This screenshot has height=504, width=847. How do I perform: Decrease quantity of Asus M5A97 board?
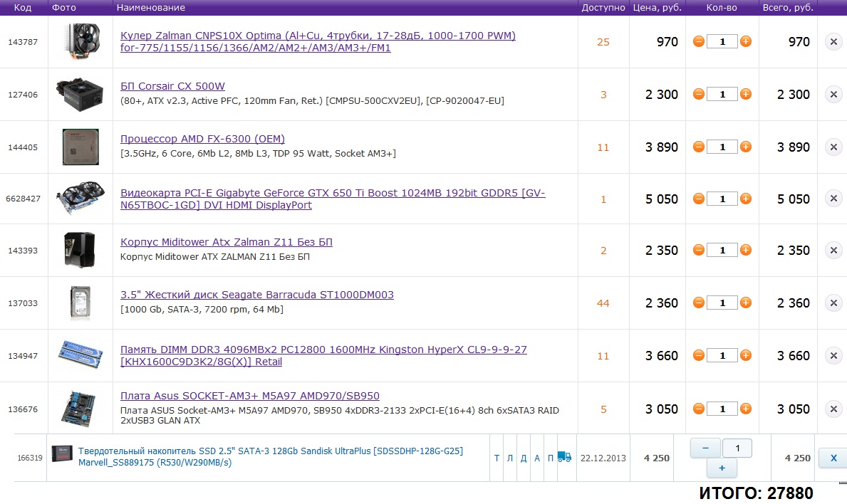(698, 409)
